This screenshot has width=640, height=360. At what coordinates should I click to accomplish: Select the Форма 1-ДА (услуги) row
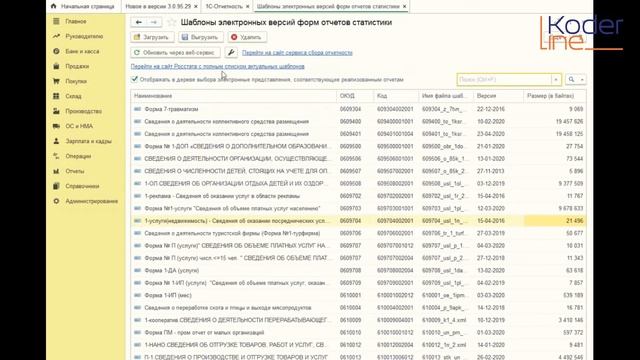tap(358, 270)
